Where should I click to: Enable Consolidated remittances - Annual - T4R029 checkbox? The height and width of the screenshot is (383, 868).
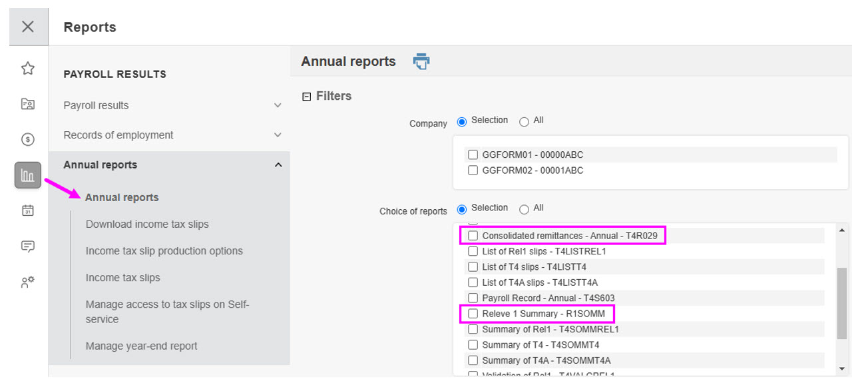473,236
